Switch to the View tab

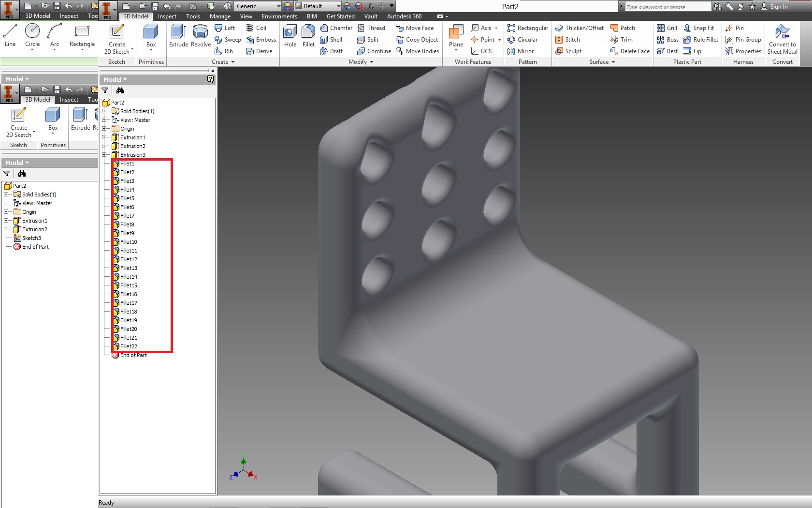click(x=246, y=16)
